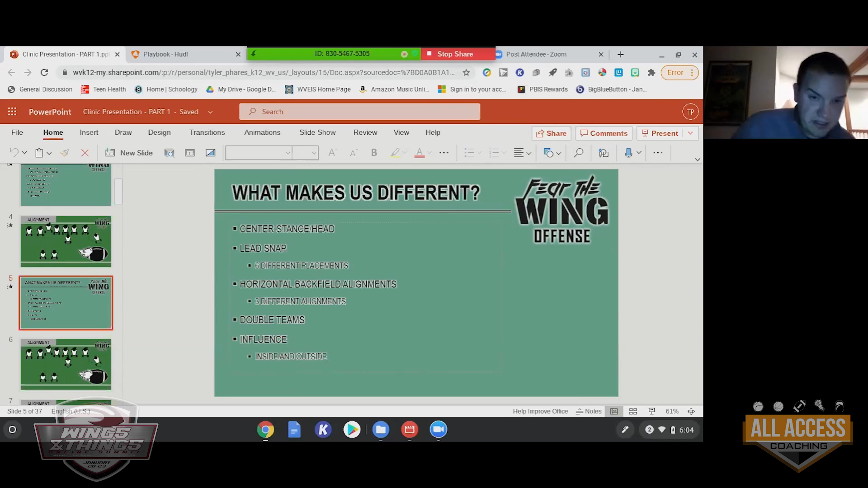The image size is (868, 488).
Task: Click the Dictate microphone icon
Action: point(628,153)
